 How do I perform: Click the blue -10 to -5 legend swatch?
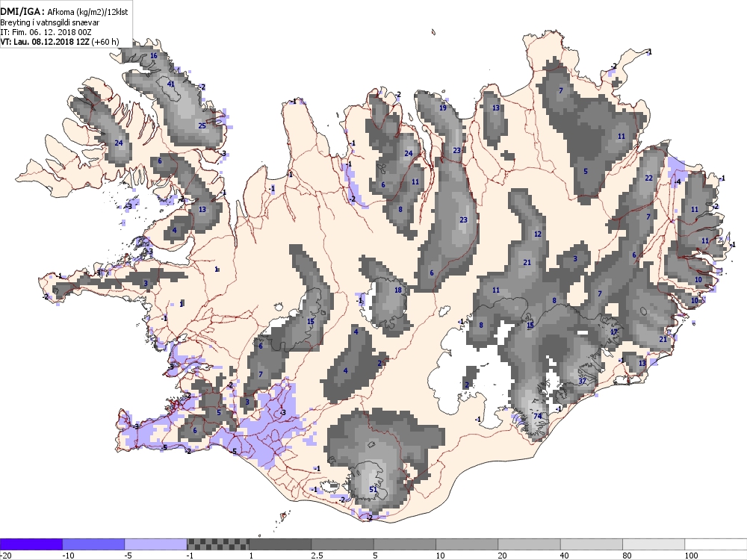point(93,544)
